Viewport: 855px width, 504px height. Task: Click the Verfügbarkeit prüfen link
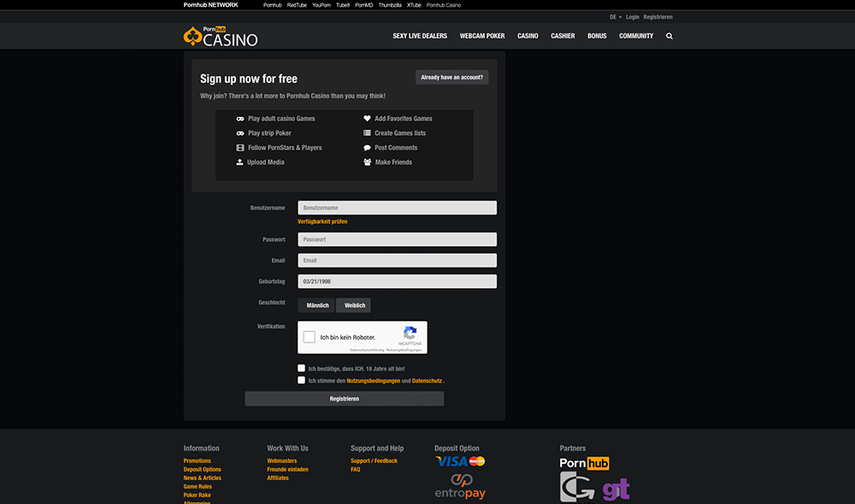[322, 222]
